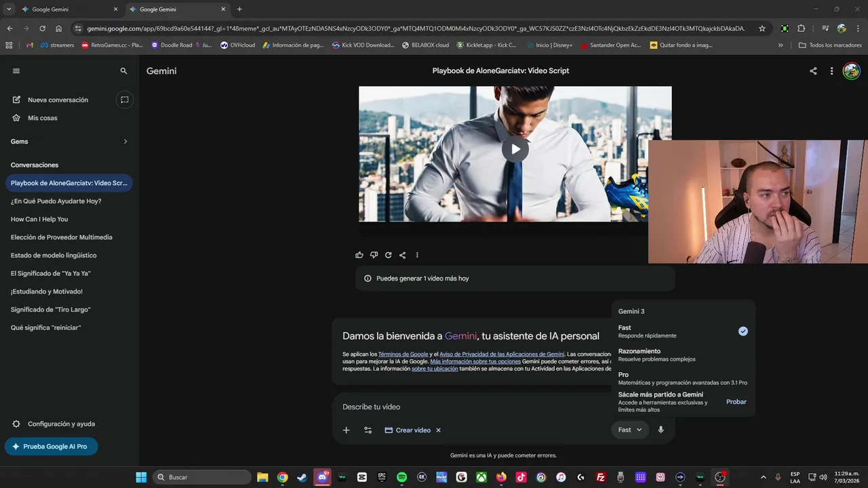Reload the page
The height and width of the screenshot is (488, 868).
click(42, 28)
